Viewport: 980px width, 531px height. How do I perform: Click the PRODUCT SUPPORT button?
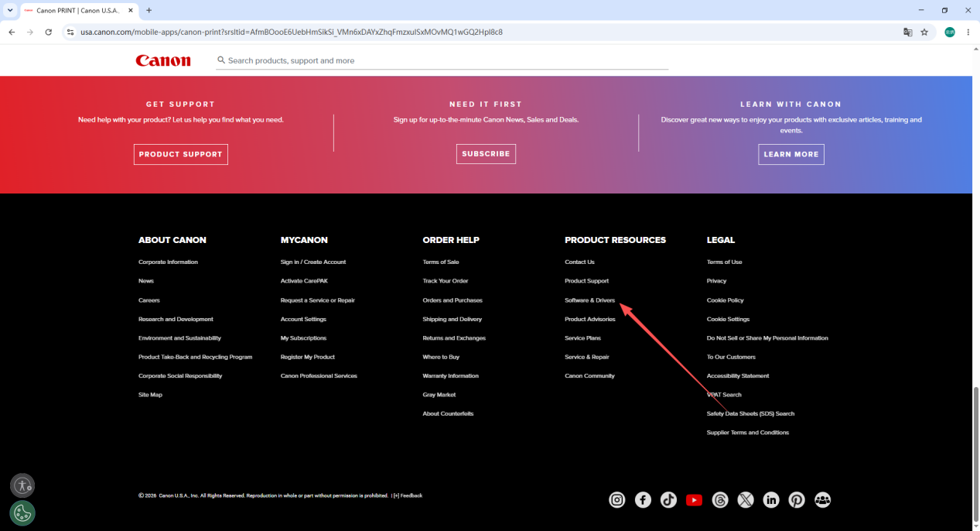point(181,154)
